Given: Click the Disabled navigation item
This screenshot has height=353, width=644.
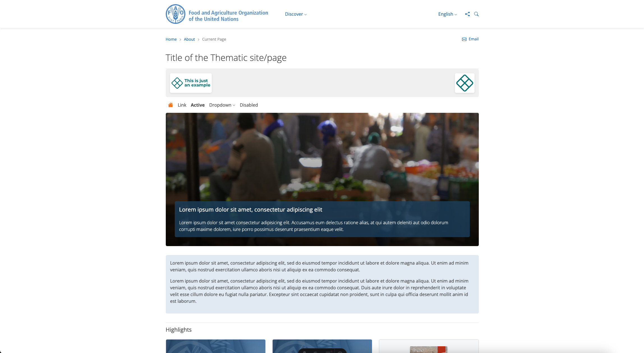Looking at the screenshot, I should coord(249,105).
